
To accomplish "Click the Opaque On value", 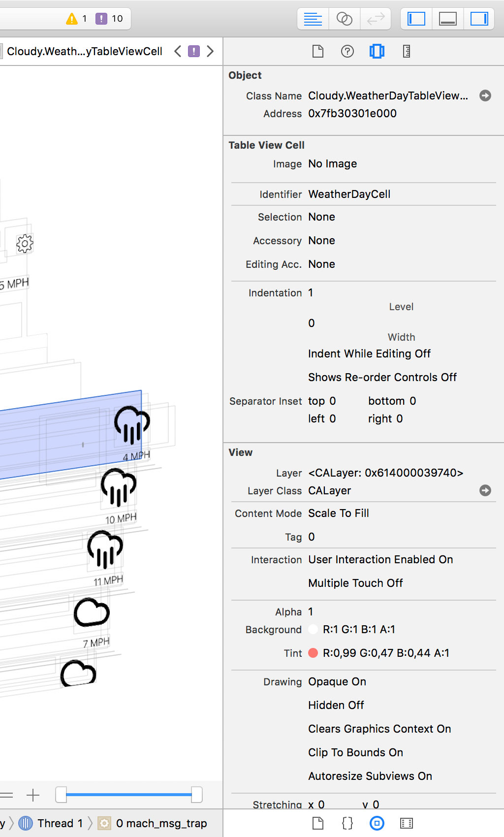I will click(337, 682).
